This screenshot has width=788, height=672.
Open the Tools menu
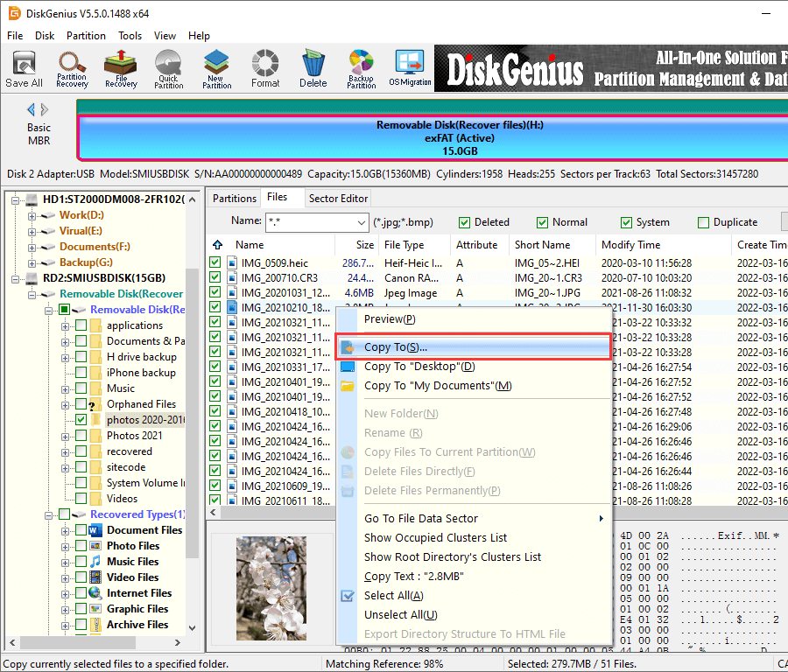[130, 36]
